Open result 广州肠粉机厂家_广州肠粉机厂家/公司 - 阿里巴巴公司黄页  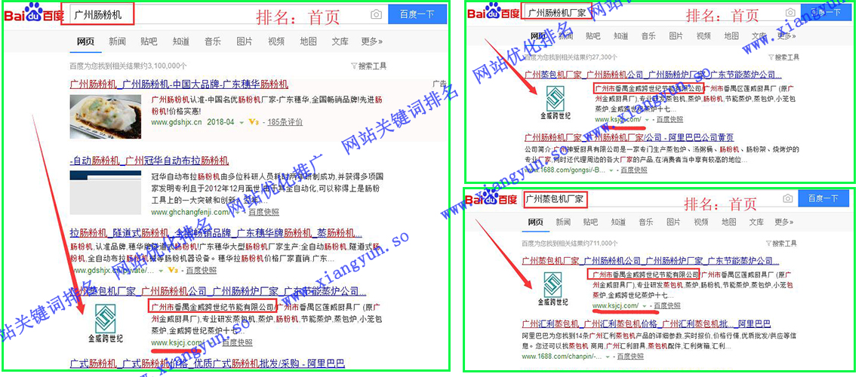[629, 138]
